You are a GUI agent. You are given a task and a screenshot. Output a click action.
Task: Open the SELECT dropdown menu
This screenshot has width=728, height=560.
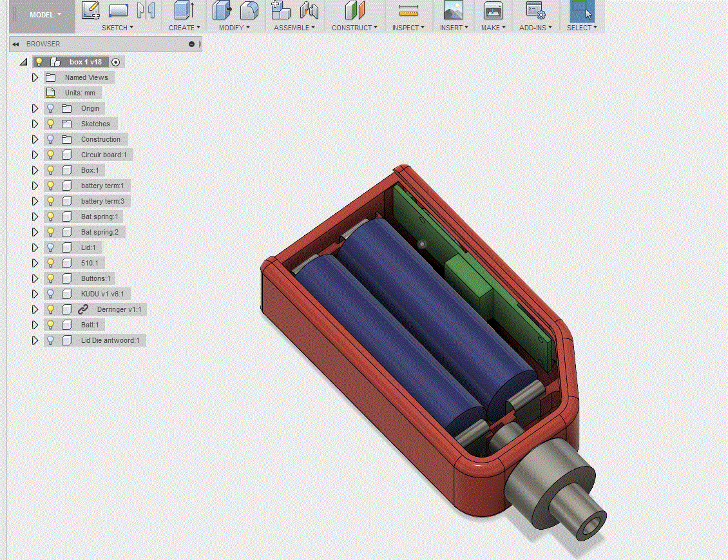[582, 28]
